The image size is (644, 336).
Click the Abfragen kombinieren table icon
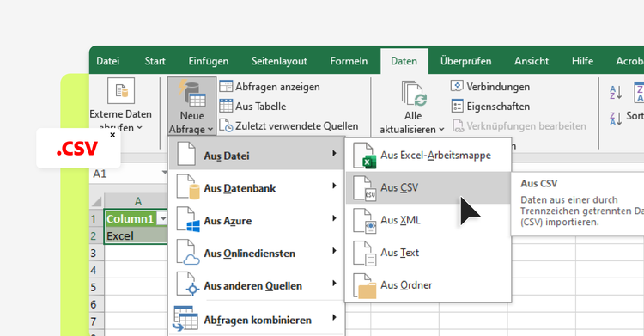(x=185, y=318)
